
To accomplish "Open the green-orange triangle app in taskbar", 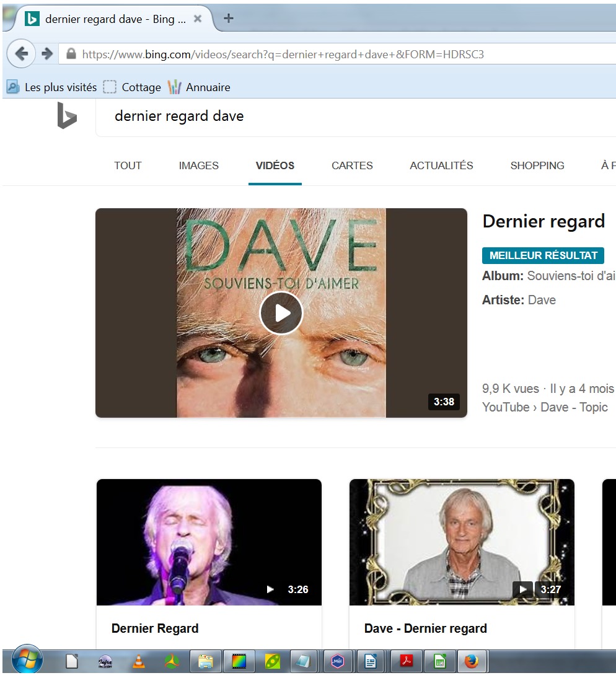I will coord(172,661).
